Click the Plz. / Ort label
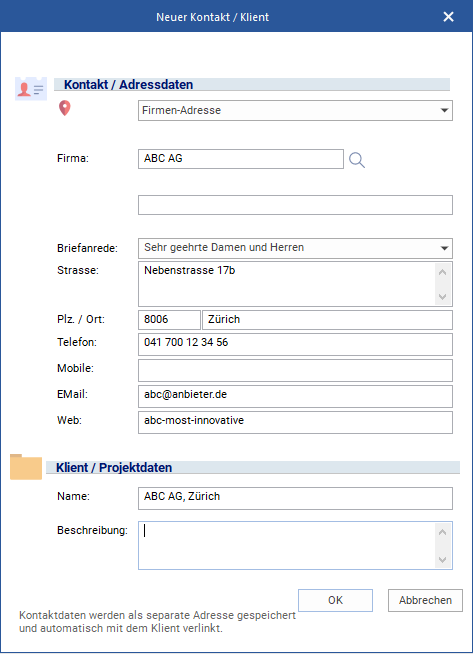473x654 pixels. coord(81,319)
